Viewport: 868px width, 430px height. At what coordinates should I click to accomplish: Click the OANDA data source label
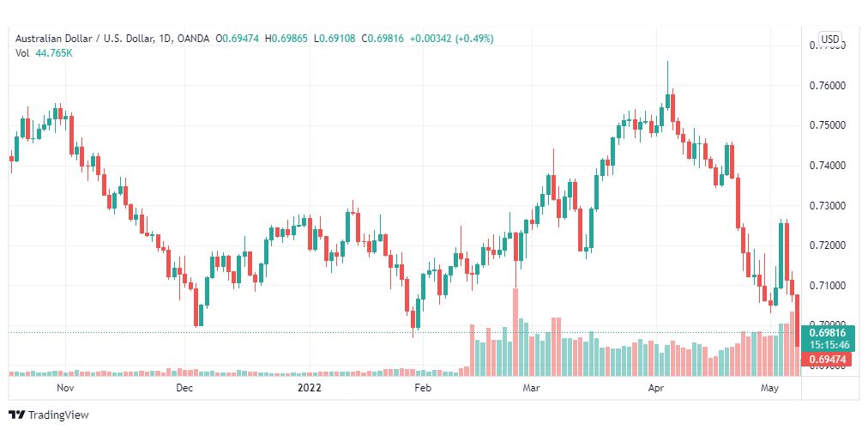[194, 39]
